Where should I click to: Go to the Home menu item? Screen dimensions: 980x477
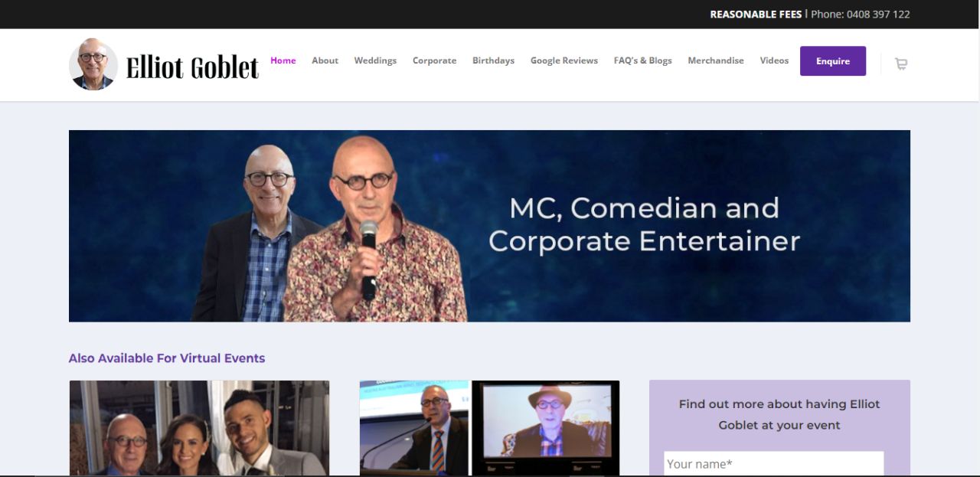click(283, 60)
